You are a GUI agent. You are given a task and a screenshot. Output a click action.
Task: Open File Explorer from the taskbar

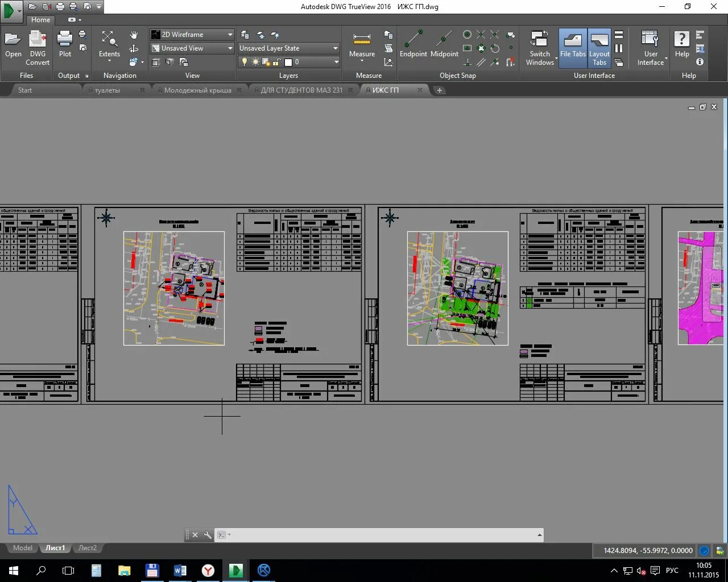point(124,570)
